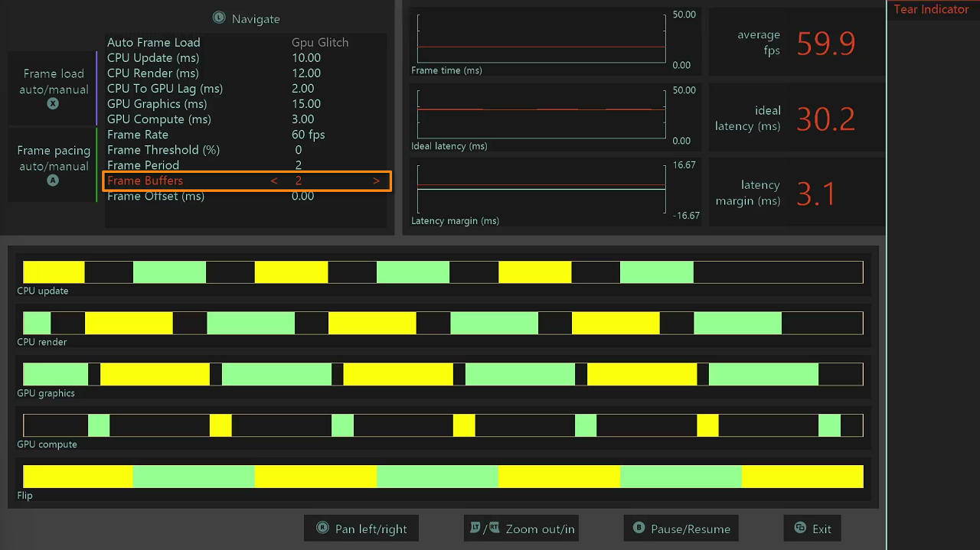This screenshot has height=550, width=980.
Task: Select the Frame Offset (ms) setting
Action: tap(246, 196)
